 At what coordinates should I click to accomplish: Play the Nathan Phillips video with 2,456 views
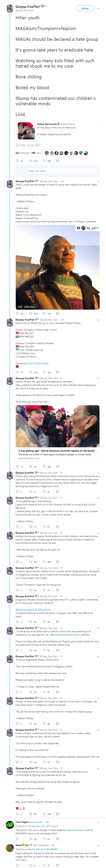coord(58,267)
